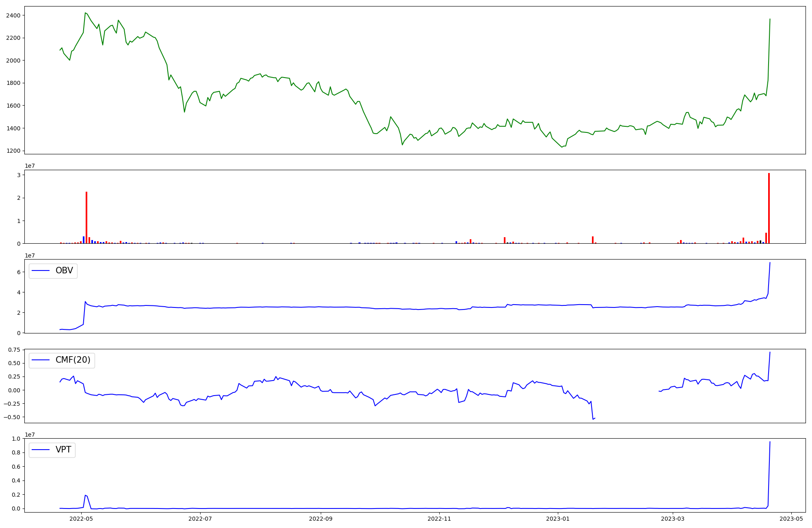Click the 2022-07 x-axis date label
Viewport: 812px width, 528px height.
point(200,519)
